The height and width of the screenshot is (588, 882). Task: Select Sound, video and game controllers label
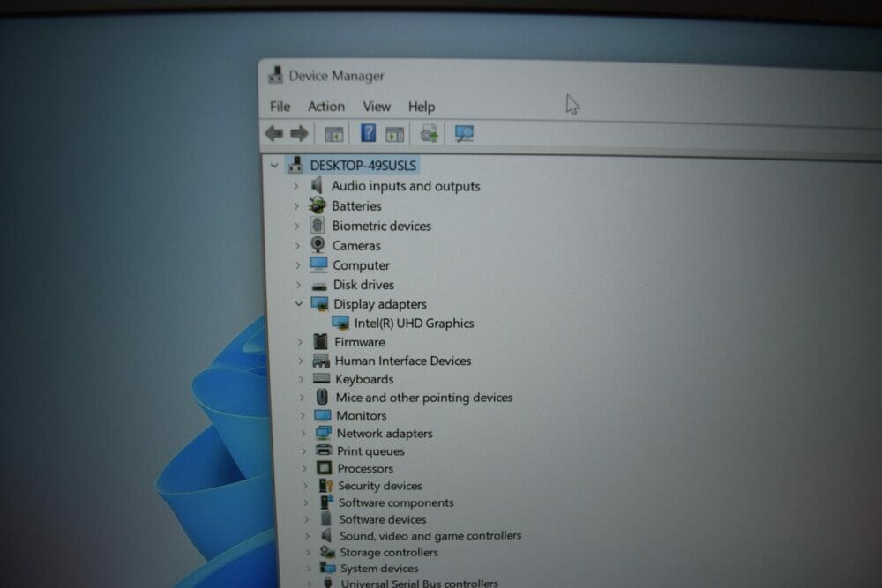[430, 536]
